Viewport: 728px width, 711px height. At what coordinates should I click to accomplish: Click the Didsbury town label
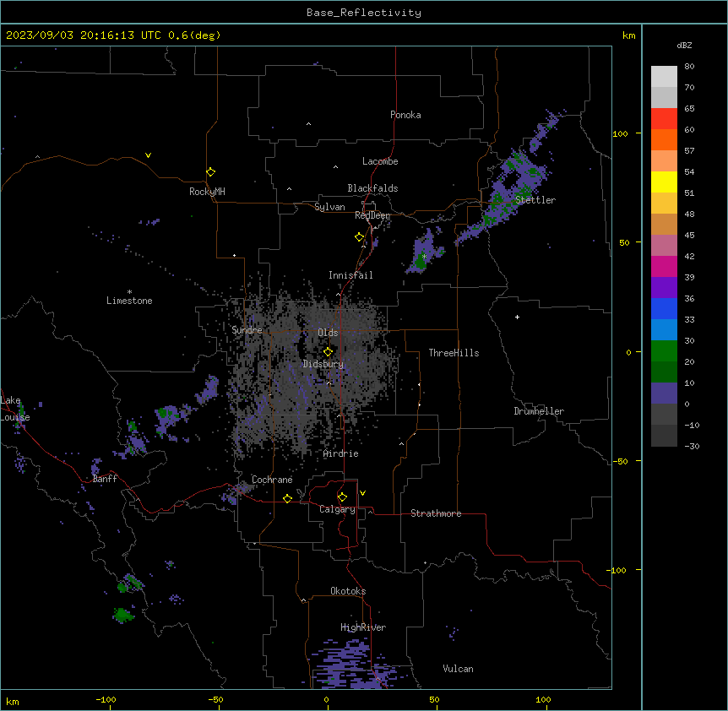323,364
